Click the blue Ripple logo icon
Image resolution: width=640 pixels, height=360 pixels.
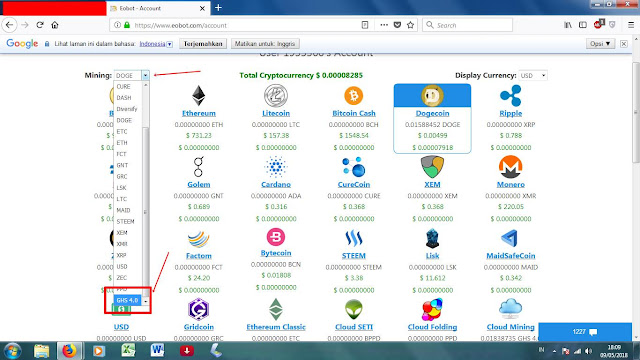coord(511,96)
